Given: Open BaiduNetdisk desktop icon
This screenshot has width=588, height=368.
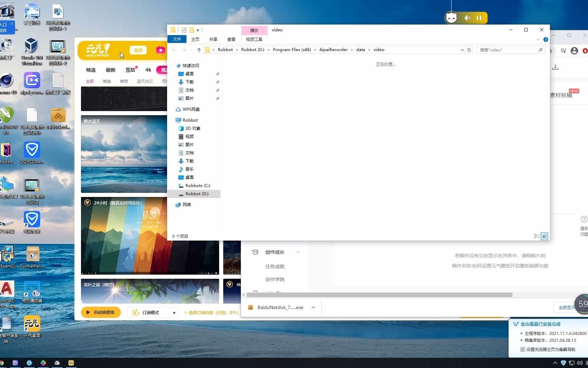Looking at the screenshot, I should pyautogui.click(x=58, y=119).
